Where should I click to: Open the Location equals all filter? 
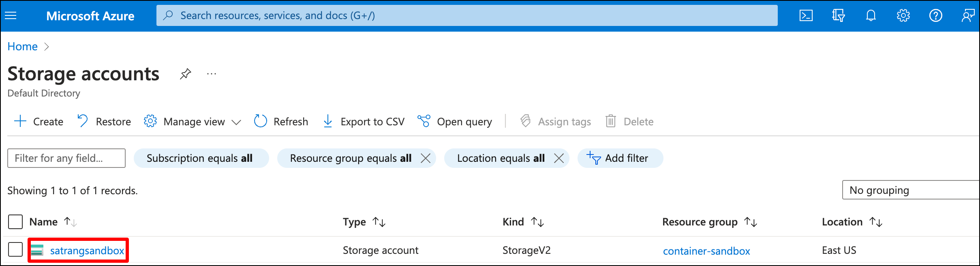(x=501, y=158)
